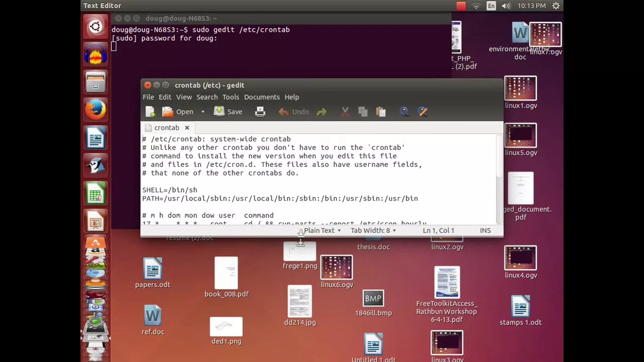The image size is (644, 362).
Task: Select the FreeToolkitAccess PDF on desktop
Action: (447, 295)
